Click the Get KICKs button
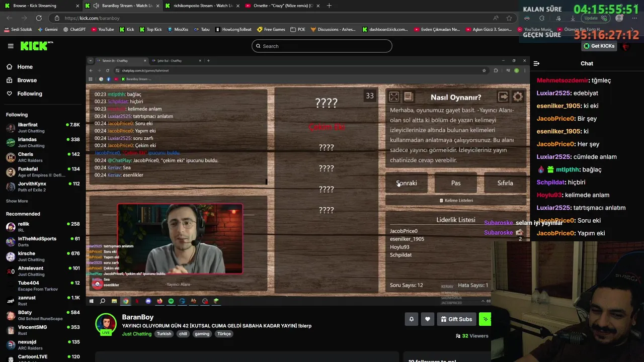Image resolution: width=644 pixels, height=362 pixels. point(599,46)
